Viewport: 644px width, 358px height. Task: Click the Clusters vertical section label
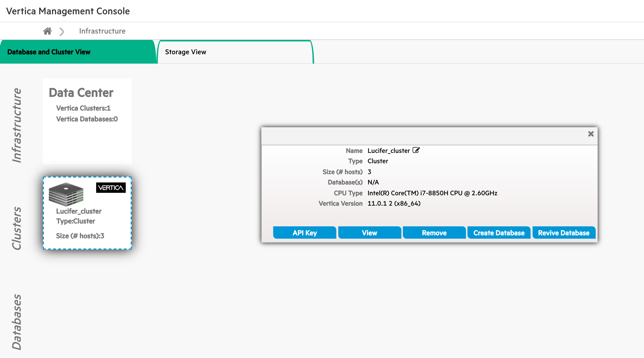click(x=17, y=228)
